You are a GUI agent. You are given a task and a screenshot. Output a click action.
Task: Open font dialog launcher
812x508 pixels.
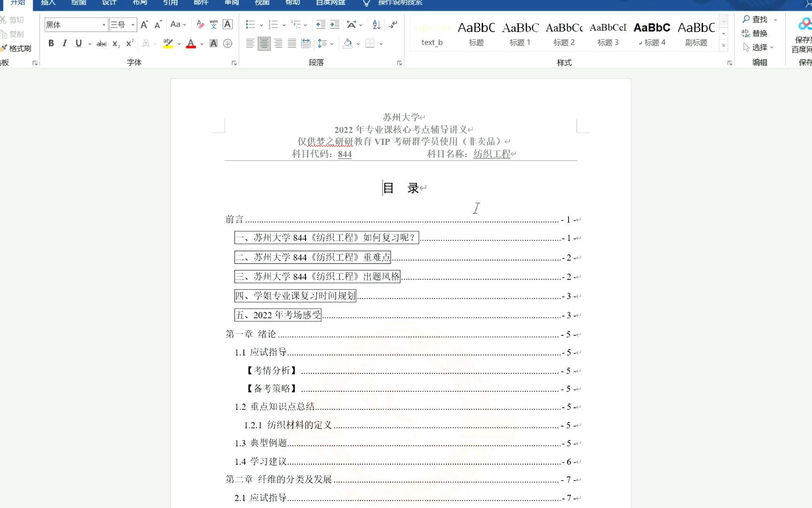coord(234,63)
